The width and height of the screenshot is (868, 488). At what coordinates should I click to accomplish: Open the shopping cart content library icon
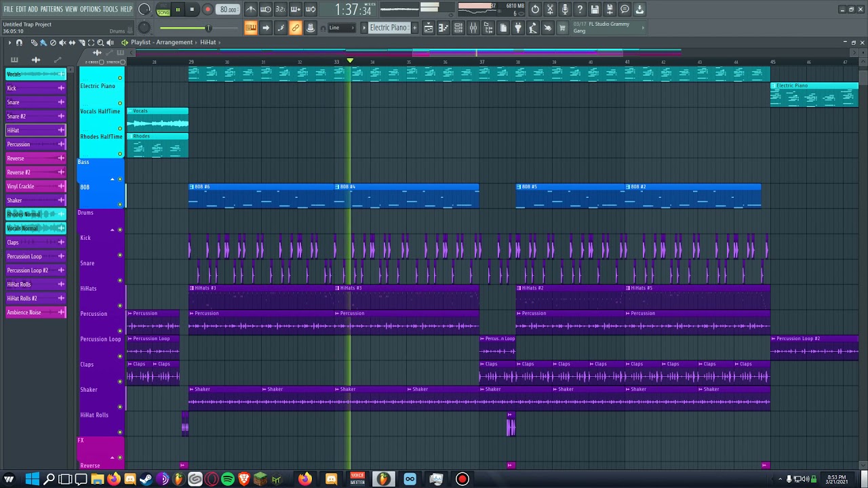coord(562,28)
